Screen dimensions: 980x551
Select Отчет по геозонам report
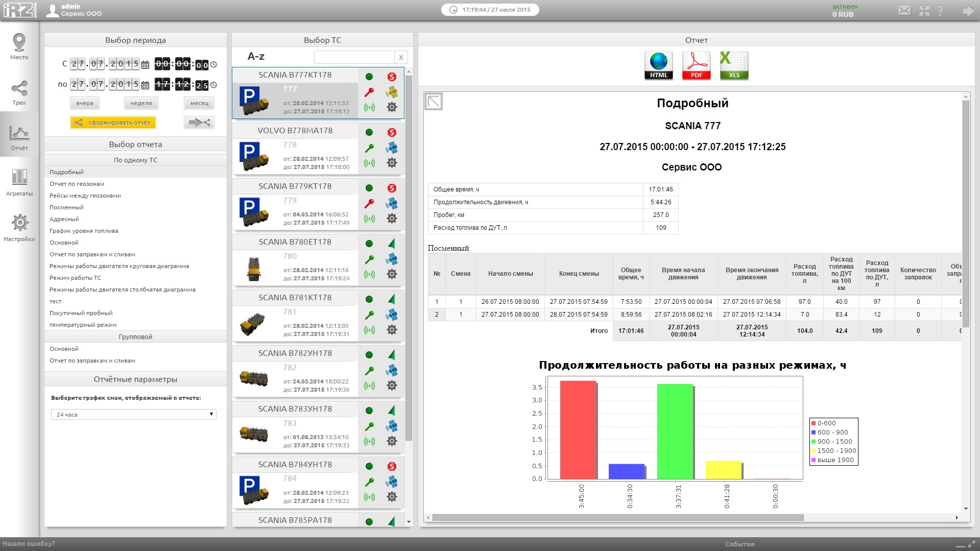coord(135,184)
